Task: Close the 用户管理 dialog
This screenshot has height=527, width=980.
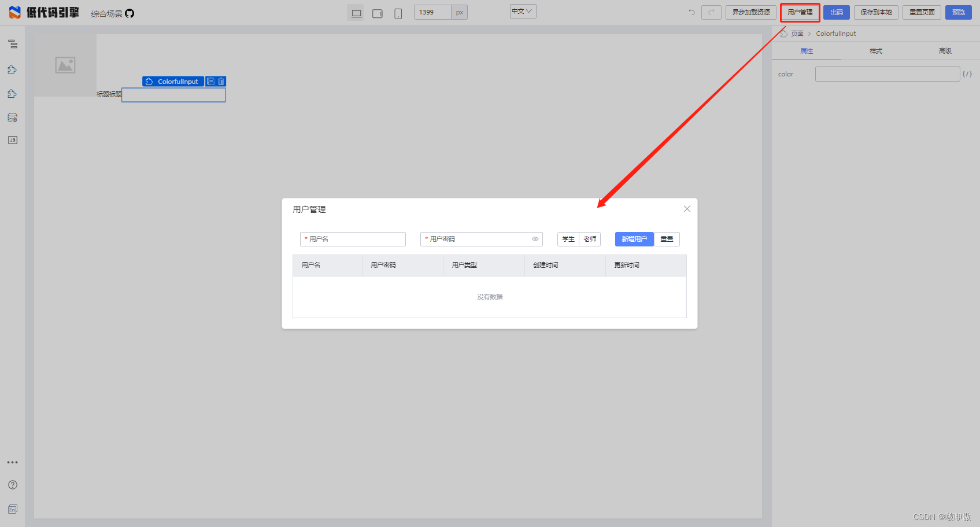Action: (x=687, y=209)
